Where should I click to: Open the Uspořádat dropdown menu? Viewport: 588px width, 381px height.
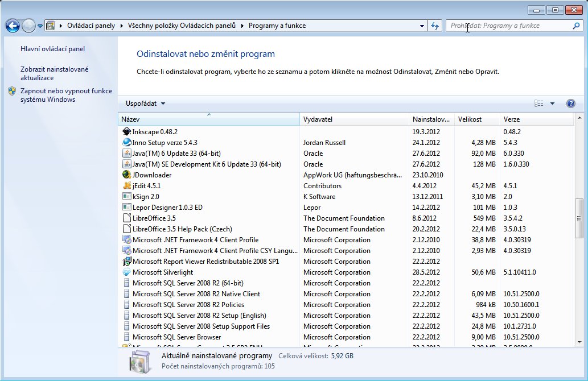[x=146, y=103]
